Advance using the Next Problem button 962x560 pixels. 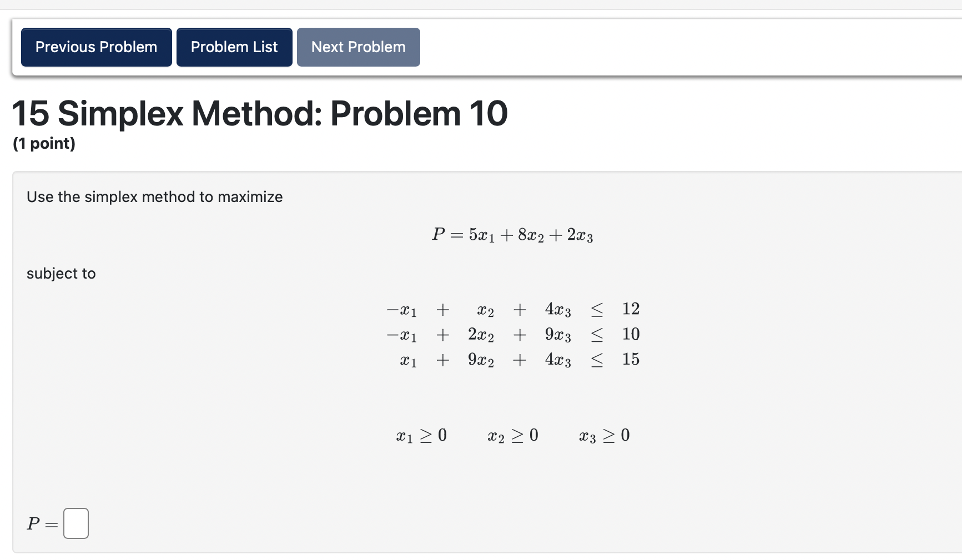pyautogui.click(x=357, y=47)
